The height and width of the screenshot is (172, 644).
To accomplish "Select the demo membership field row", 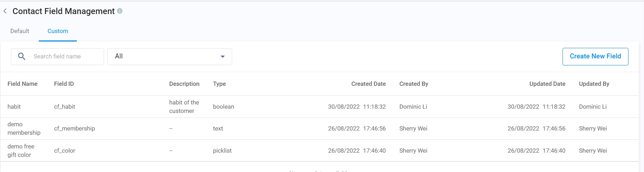I will tap(24, 128).
